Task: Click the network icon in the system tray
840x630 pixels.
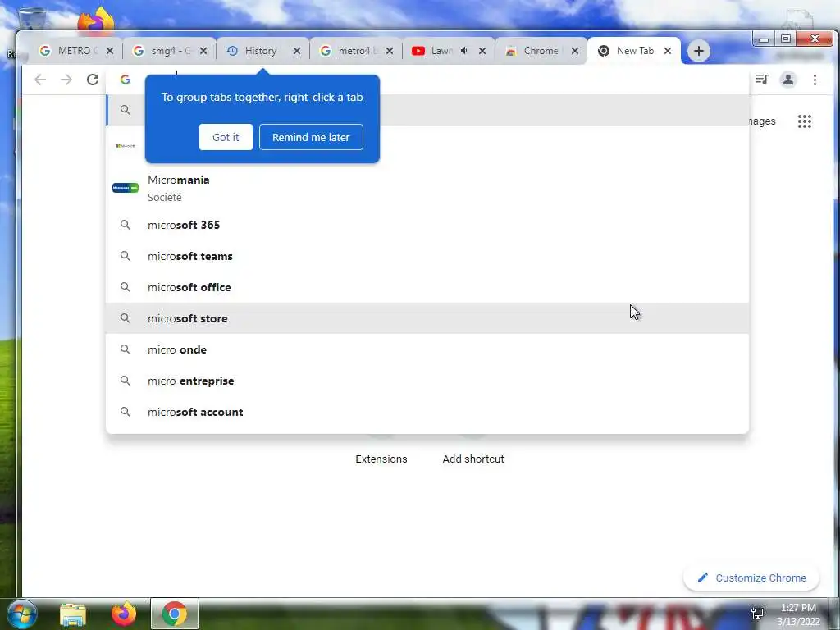Action: pyautogui.click(x=757, y=614)
